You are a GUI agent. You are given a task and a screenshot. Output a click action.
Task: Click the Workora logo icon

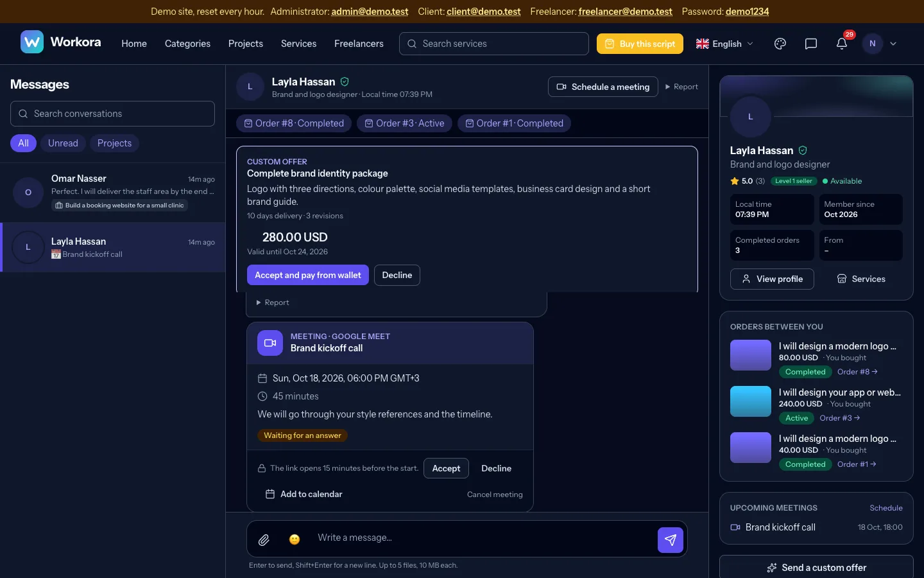[32, 42]
